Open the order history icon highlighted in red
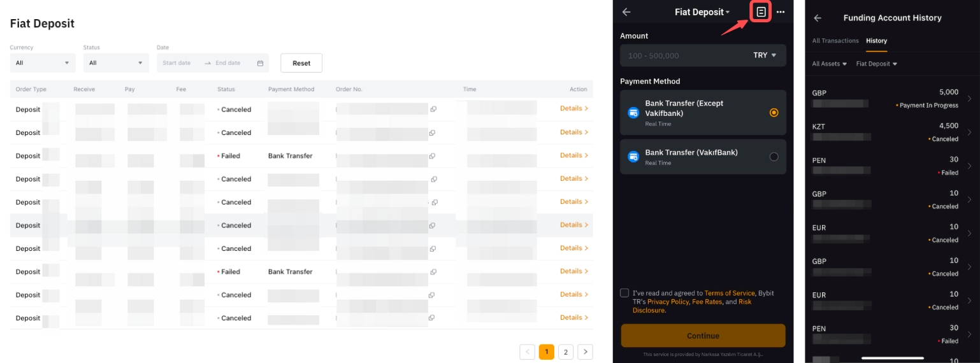 click(761, 12)
